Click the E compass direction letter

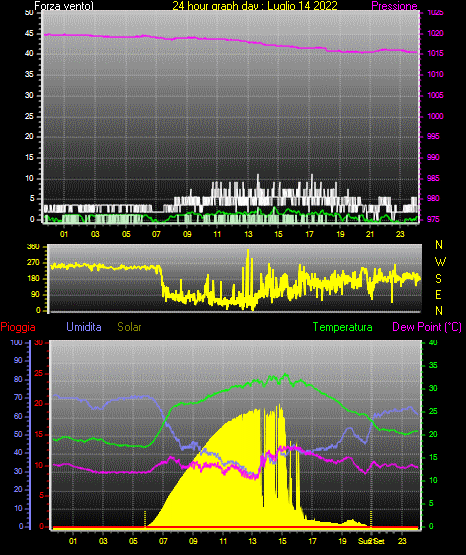coord(438,294)
